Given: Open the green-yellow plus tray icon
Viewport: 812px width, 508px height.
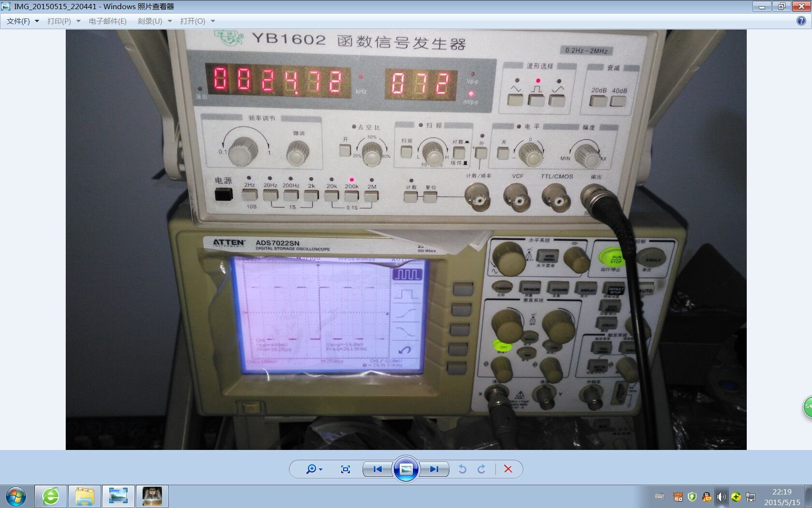Looking at the screenshot, I should click(736, 496).
